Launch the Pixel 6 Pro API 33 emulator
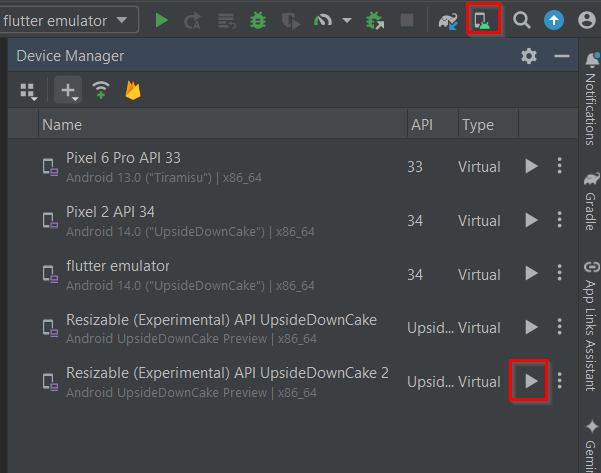The image size is (601, 473). tap(531, 166)
